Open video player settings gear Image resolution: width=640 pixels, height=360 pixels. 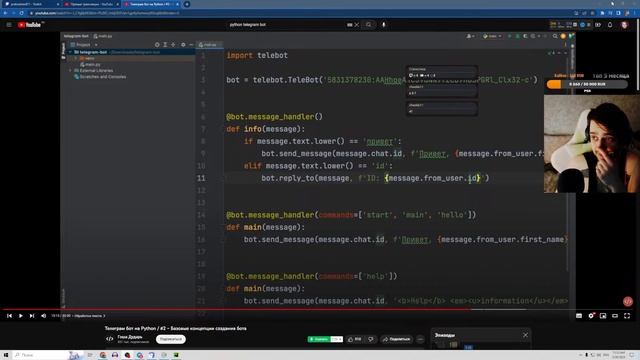[591, 316]
